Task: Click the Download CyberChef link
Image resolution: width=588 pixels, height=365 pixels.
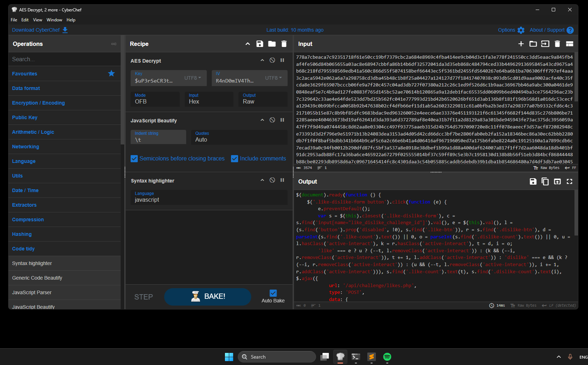Action: (x=36, y=30)
